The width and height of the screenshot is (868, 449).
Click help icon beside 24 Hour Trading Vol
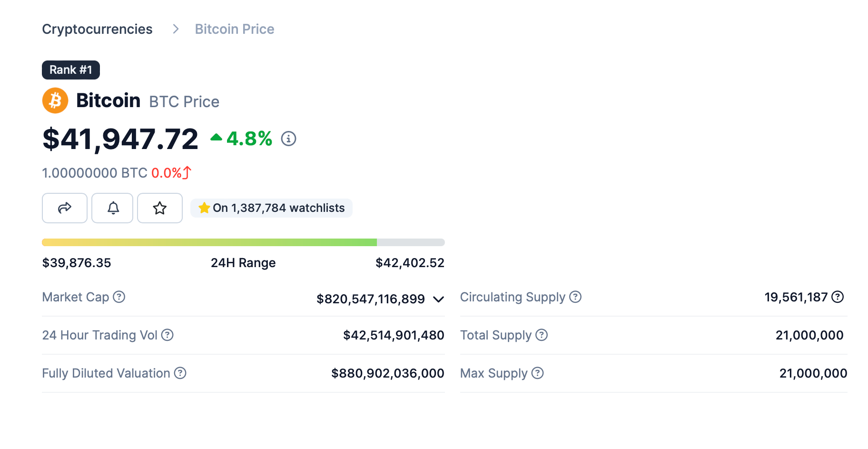pos(167,335)
